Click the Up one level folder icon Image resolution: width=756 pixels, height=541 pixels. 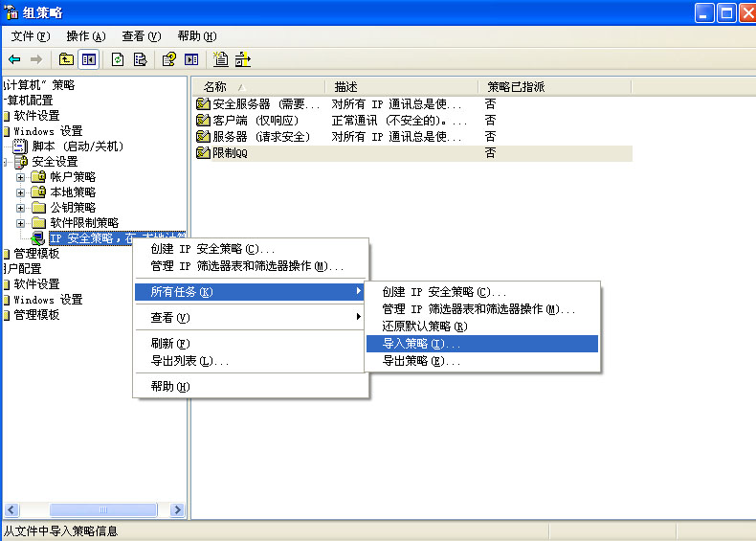coord(66,59)
